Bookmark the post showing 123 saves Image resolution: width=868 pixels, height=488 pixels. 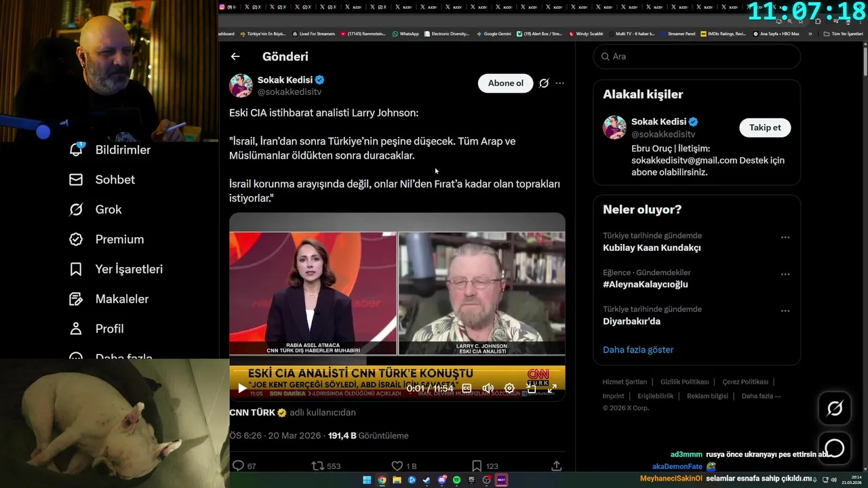pos(477,466)
